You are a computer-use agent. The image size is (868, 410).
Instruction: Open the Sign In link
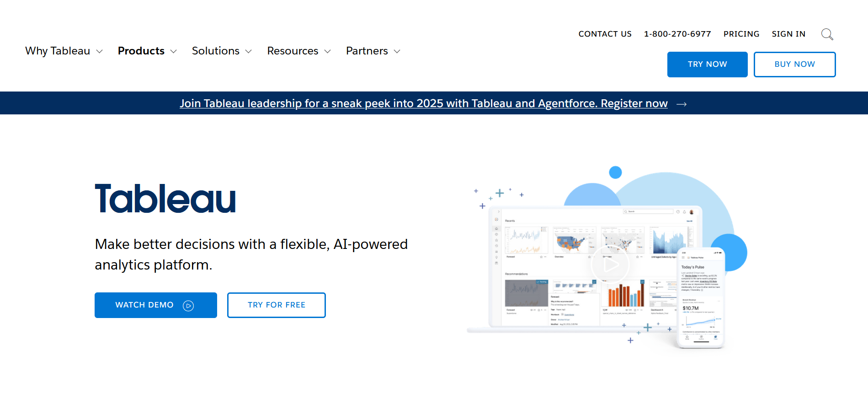(788, 34)
